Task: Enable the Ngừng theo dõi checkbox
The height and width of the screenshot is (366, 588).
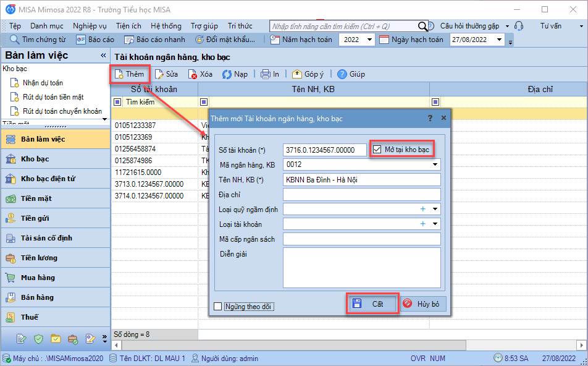Action: tap(217, 306)
